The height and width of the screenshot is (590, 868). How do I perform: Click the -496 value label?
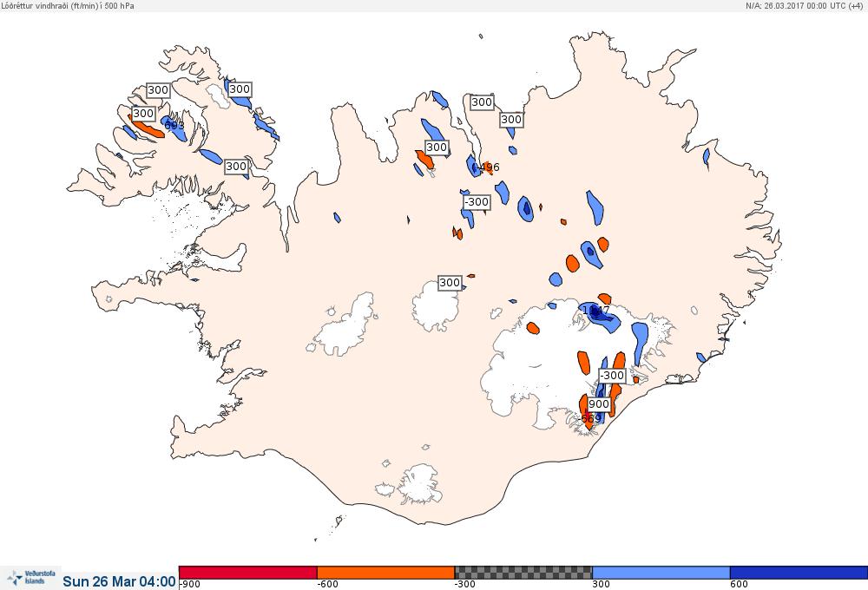tap(488, 167)
